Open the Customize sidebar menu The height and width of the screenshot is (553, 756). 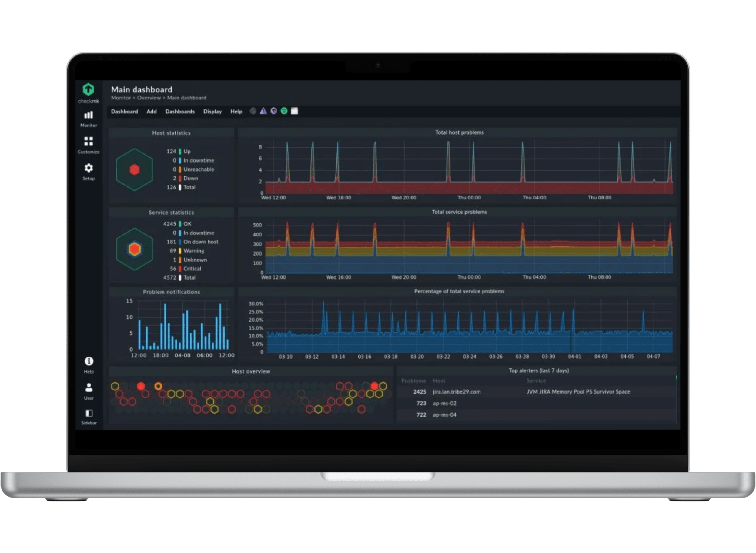[88, 145]
